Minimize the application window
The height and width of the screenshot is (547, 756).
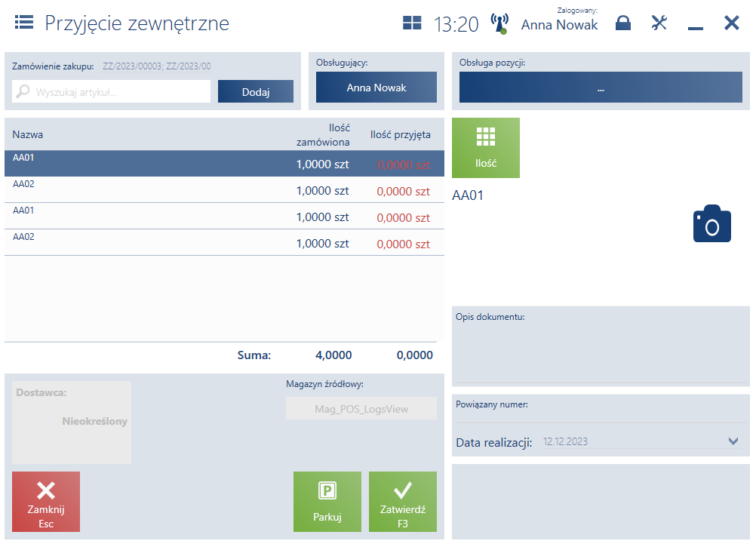tap(695, 29)
